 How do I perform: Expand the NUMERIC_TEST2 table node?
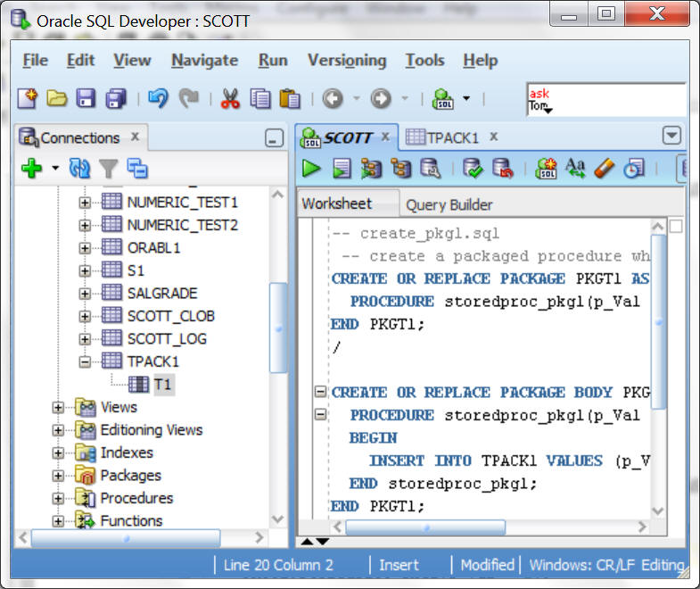pyautogui.click(x=85, y=225)
